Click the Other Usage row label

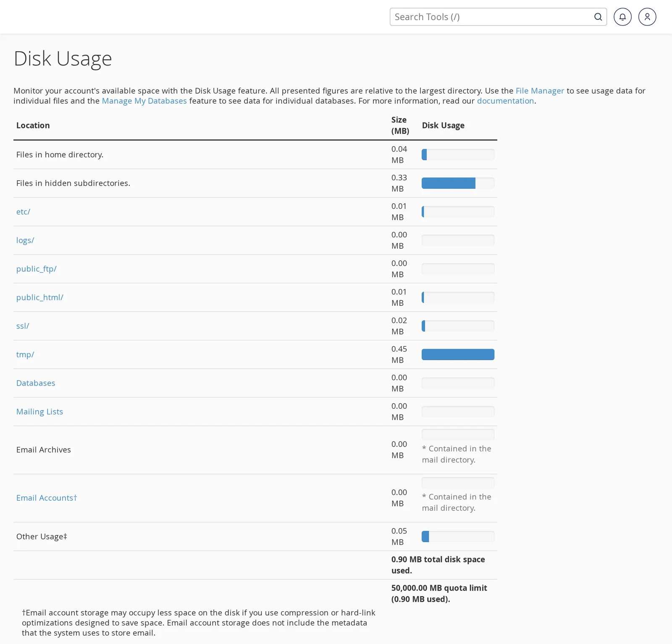[x=42, y=536]
